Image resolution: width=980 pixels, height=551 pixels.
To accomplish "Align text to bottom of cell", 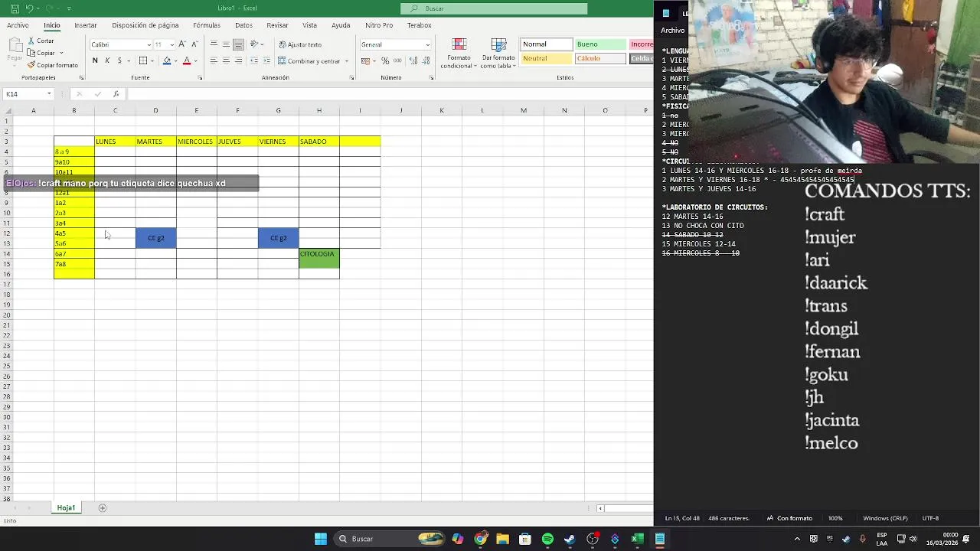I will point(238,44).
